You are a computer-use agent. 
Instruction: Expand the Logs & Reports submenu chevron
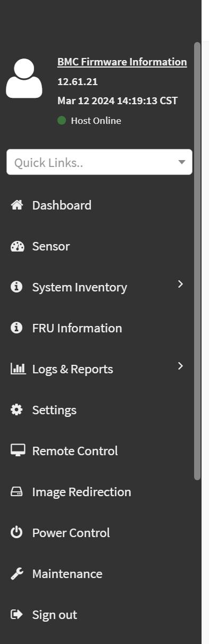pyautogui.click(x=180, y=366)
